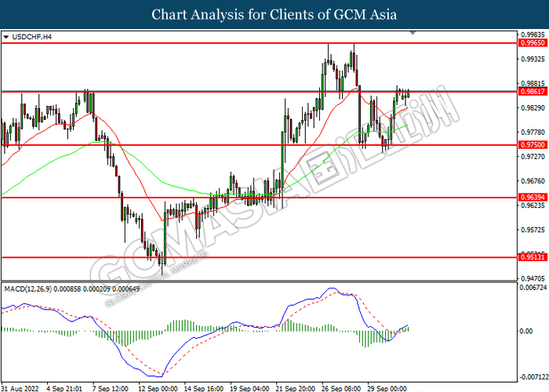Viewport: 549px width, 392px height.
Task: Click the 29 Sep 00:00 time label
Action: pos(387,389)
